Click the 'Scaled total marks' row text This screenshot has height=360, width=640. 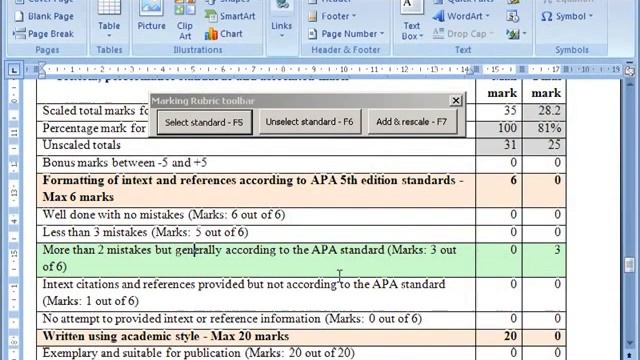click(96, 111)
